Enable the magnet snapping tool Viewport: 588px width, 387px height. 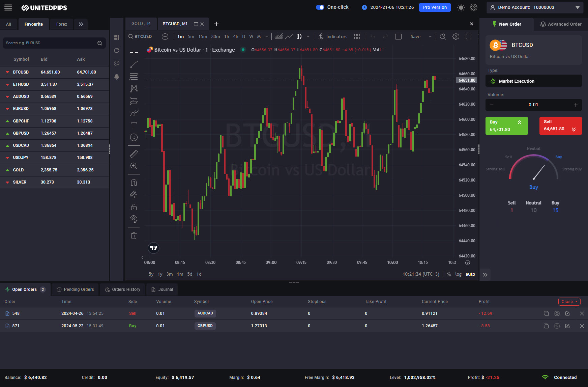[134, 182]
